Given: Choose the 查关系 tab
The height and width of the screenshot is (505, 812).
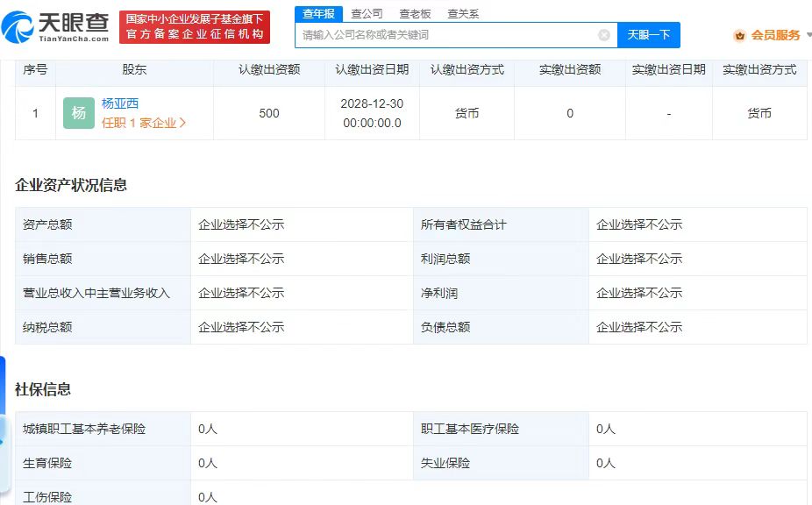Looking at the screenshot, I should point(463,14).
